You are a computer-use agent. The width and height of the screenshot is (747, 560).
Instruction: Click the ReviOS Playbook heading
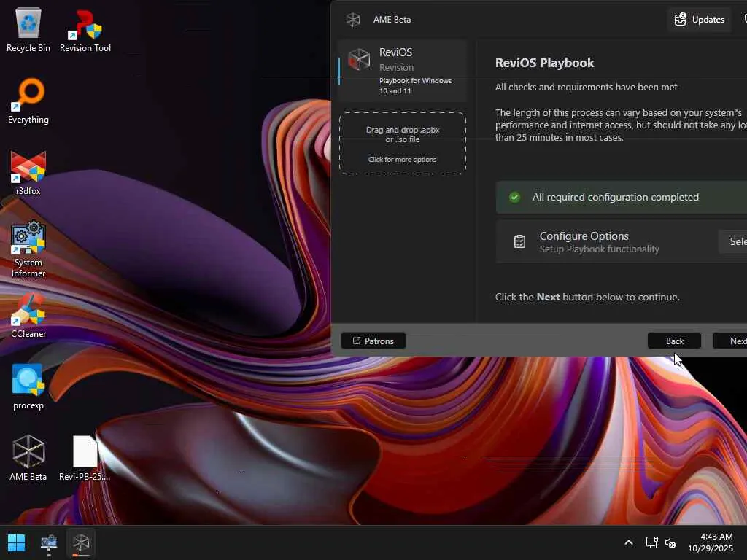pos(544,63)
